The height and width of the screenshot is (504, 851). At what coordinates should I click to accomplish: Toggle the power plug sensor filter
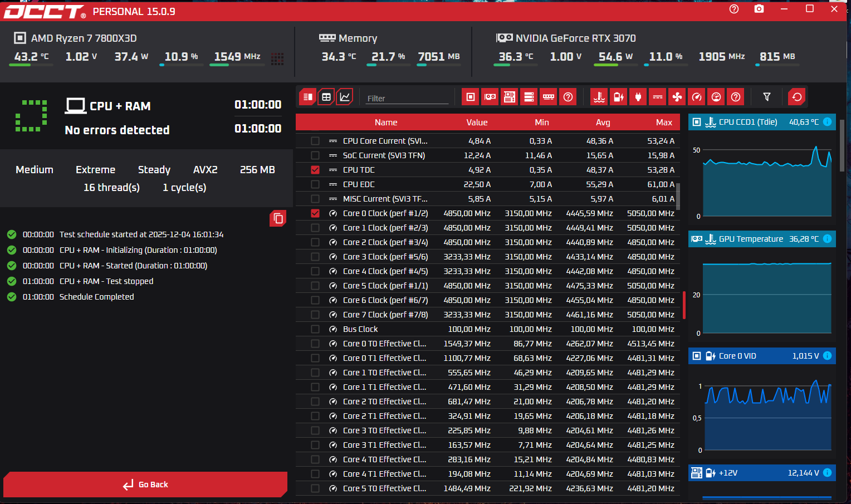[x=638, y=97]
